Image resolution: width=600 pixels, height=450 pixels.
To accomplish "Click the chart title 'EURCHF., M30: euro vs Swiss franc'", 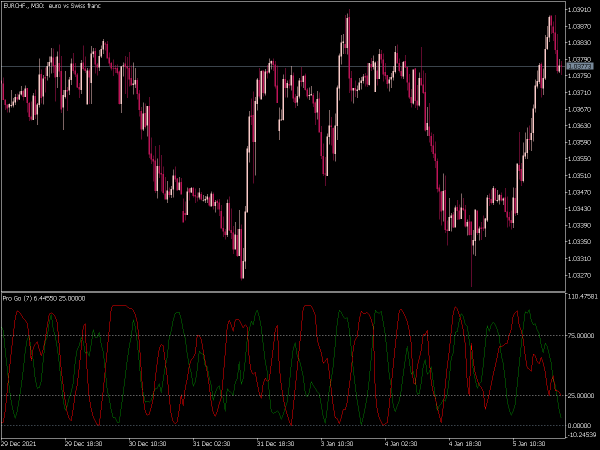I will tap(52, 6).
